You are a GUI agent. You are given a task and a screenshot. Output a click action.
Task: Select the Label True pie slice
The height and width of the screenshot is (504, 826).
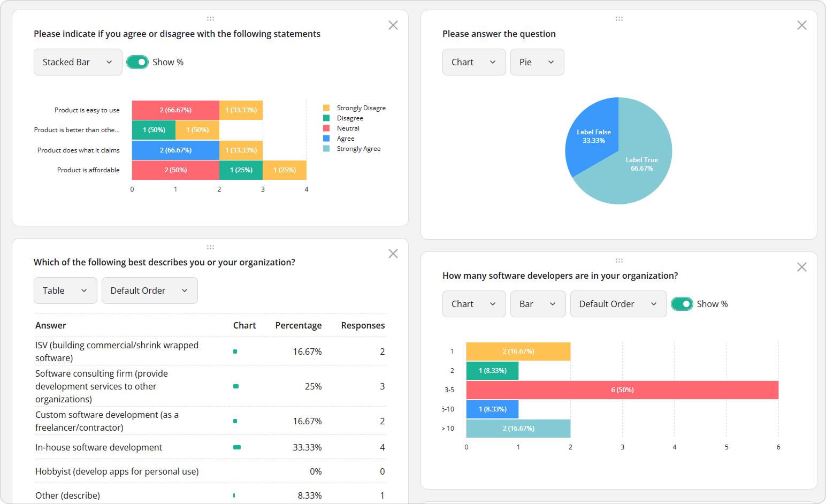642,164
